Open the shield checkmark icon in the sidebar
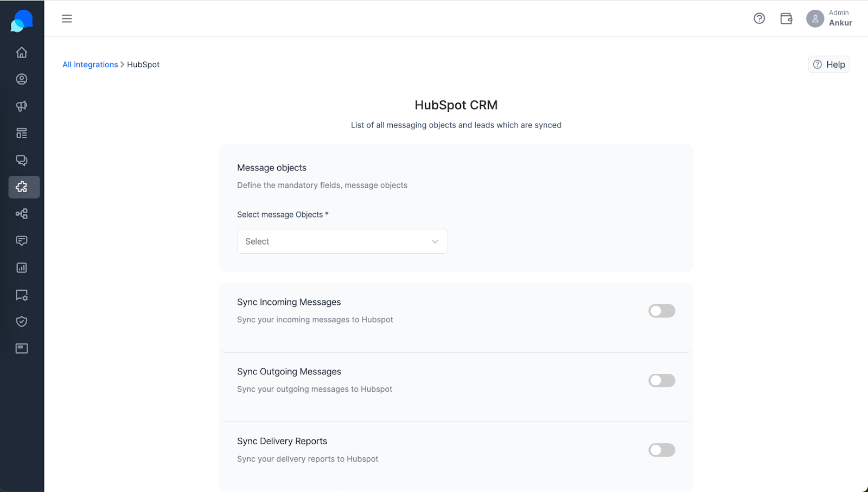The image size is (868, 492). click(22, 322)
